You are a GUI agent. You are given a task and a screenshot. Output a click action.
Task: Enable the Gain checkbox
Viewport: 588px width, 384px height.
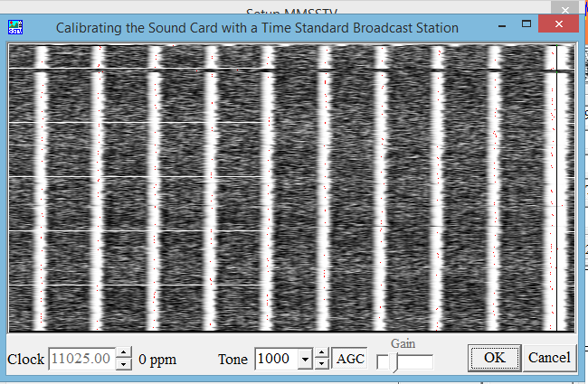coord(382,361)
